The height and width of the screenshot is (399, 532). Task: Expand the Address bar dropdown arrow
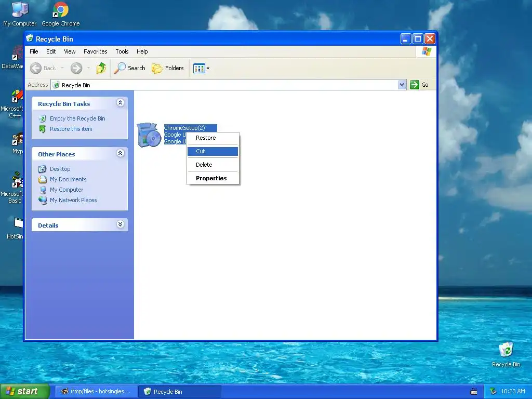(402, 85)
